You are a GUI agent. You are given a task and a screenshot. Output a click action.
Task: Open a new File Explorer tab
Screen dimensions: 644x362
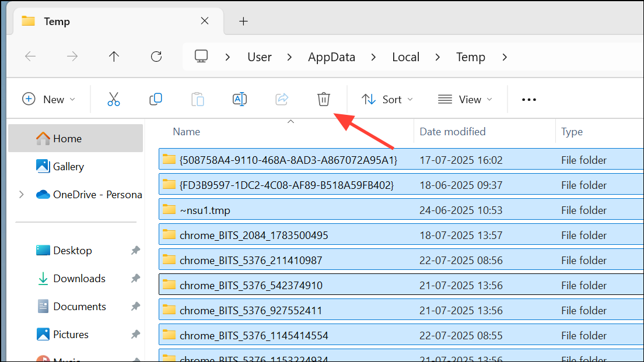tap(243, 21)
